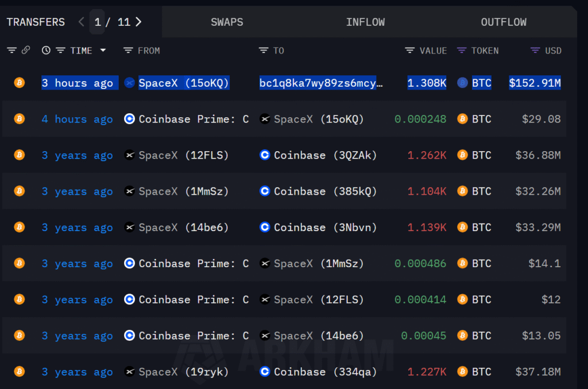This screenshot has height=389, width=588.
Task: Open Coinbase (385kQ) recipient
Action: tap(326, 191)
